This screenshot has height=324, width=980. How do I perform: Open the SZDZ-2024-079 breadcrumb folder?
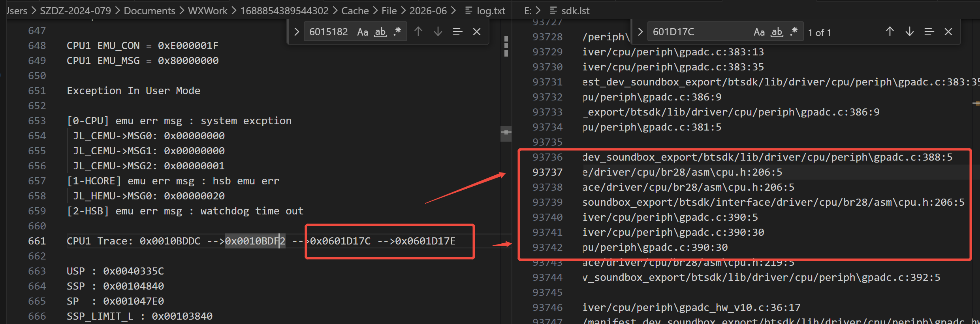(75, 11)
